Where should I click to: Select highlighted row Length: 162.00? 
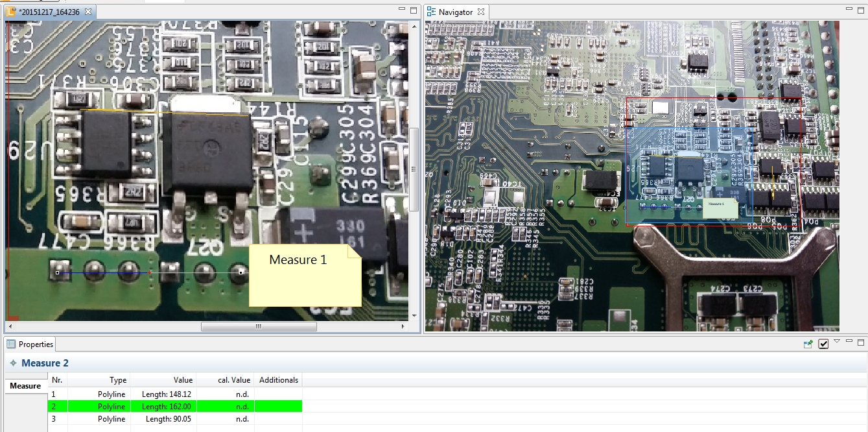[175, 407]
